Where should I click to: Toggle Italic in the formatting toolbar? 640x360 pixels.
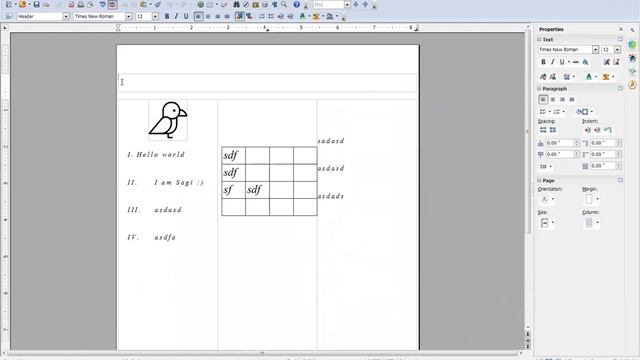[176, 16]
